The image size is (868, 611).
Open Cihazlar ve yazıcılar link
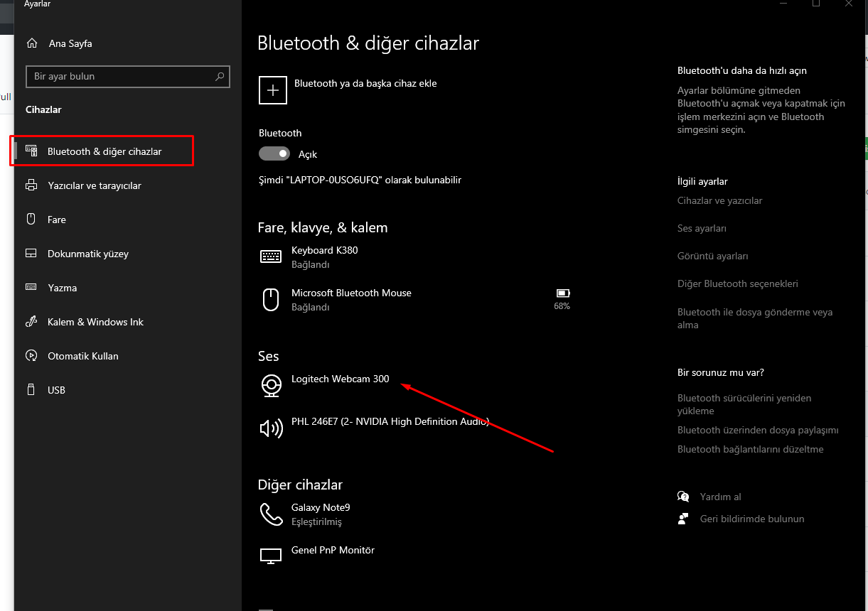[x=719, y=200]
